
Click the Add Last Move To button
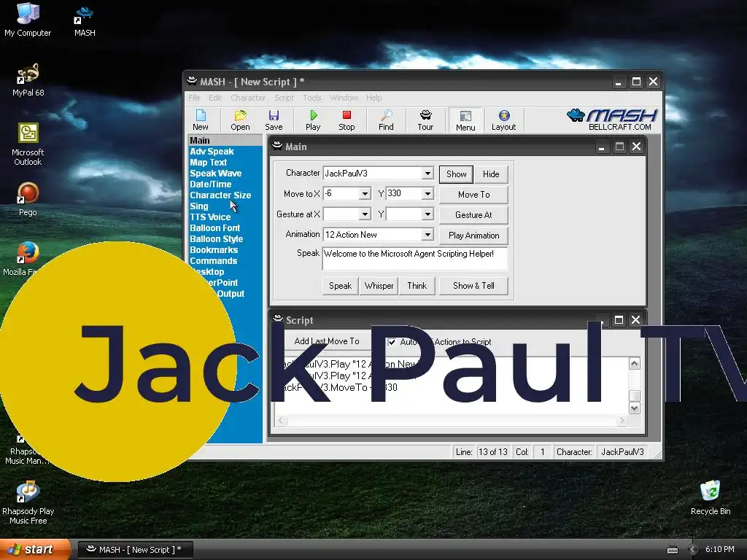pyautogui.click(x=327, y=341)
